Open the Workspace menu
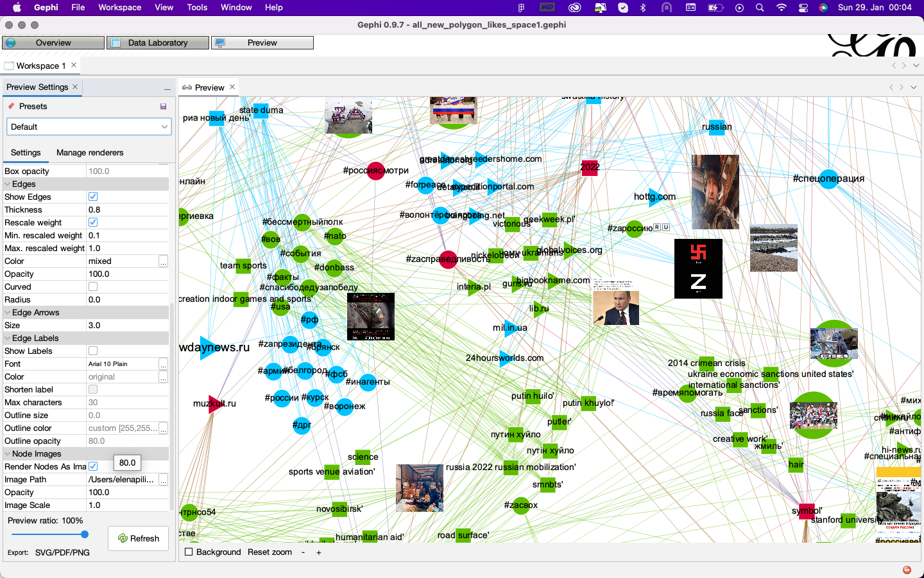The height and width of the screenshot is (578, 924). [119, 7]
